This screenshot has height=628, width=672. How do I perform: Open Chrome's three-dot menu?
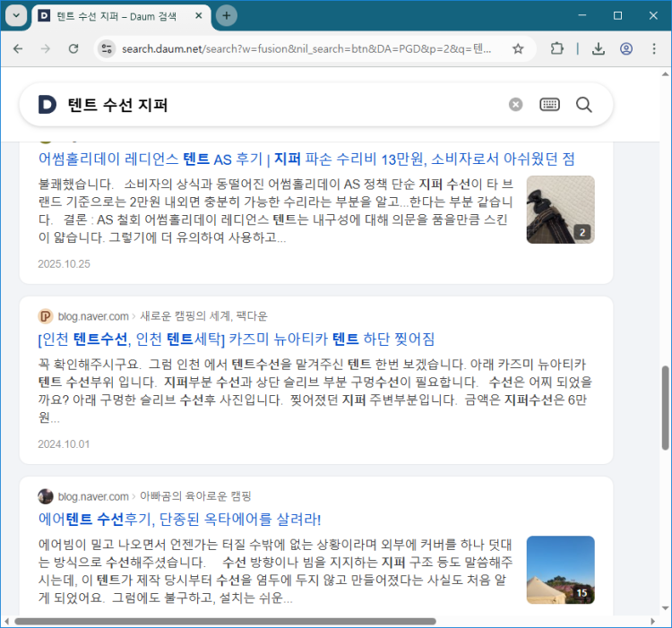coord(653,49)
